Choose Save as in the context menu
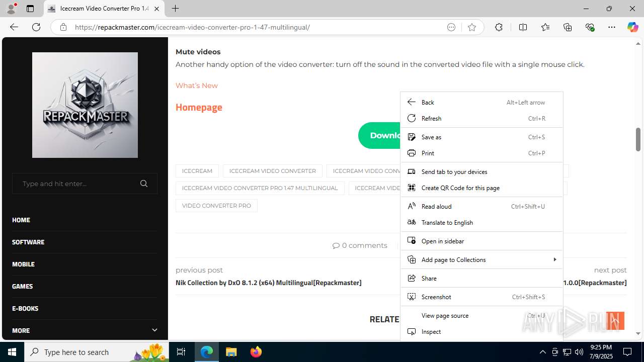The width and height of the screenshot is (644, 362). click(x=481, y=137)
